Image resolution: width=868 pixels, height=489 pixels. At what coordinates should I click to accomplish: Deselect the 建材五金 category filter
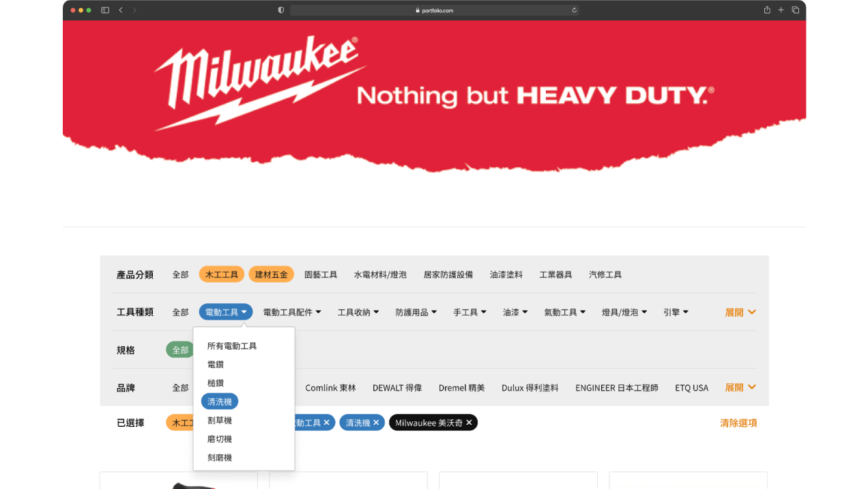click(271, 275)
